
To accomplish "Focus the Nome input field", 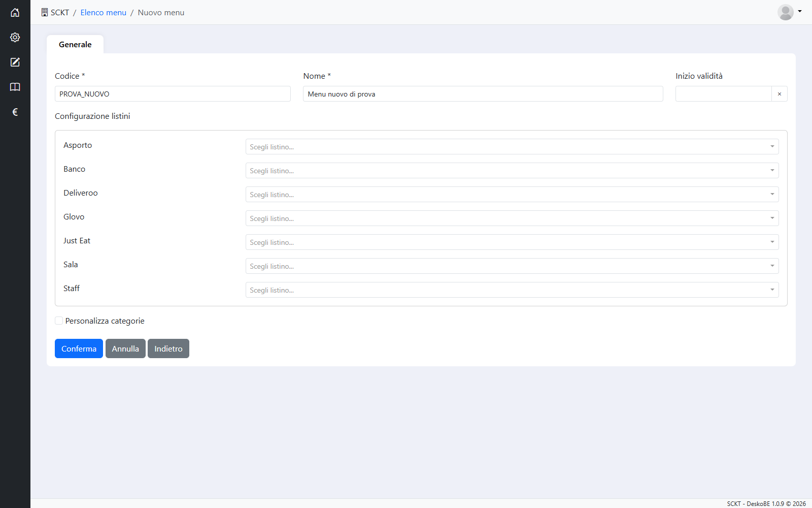I will pos(483,94).
